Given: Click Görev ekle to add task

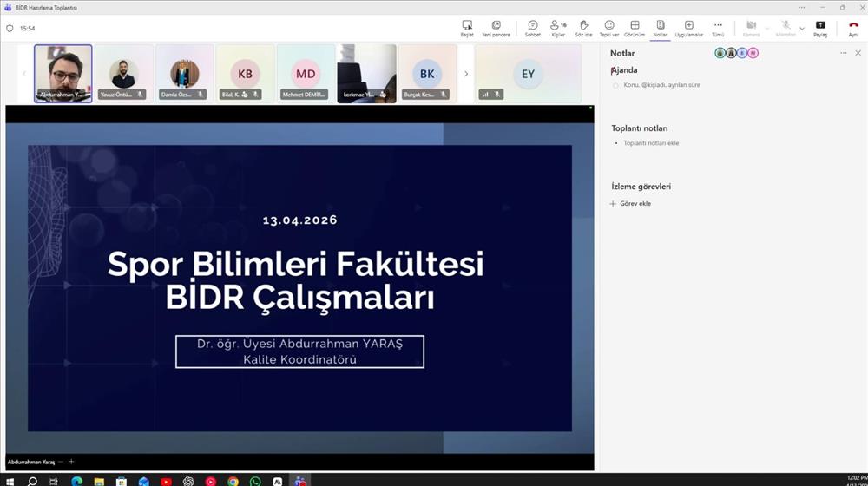Looking at the screenshot, I should click(x=635, y=203).
